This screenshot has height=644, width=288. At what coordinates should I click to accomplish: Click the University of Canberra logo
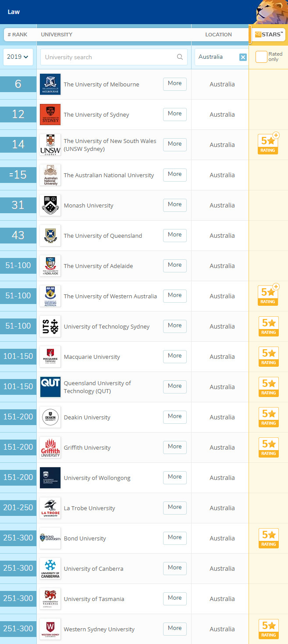50,569
